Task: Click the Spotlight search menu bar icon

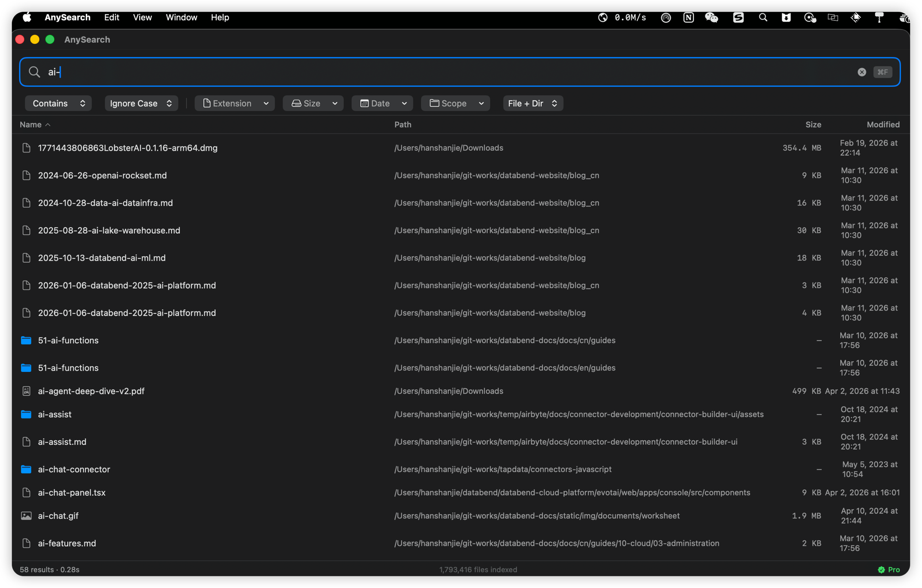Action: pos(763,18)
